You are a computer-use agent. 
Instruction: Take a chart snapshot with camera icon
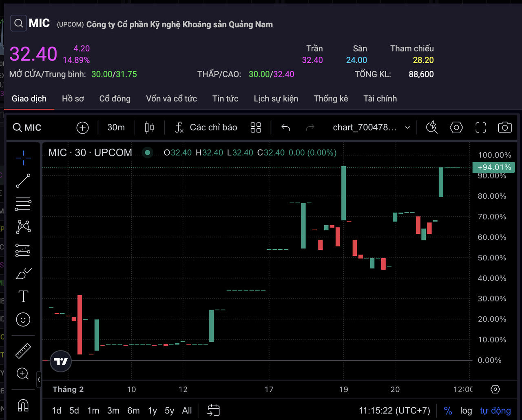[x=504, y=128]
